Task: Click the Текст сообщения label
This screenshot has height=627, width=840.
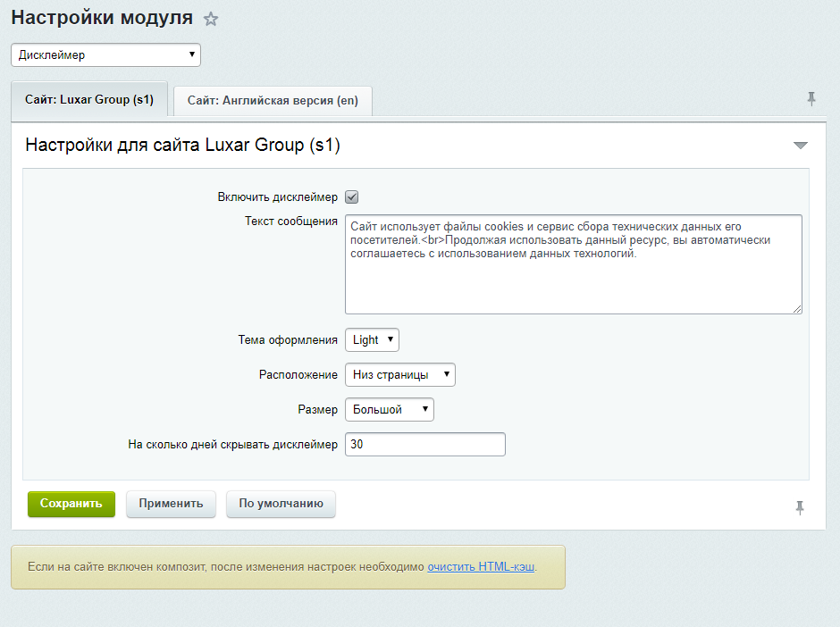Action: pyautogui.click(x=291, y=222)
